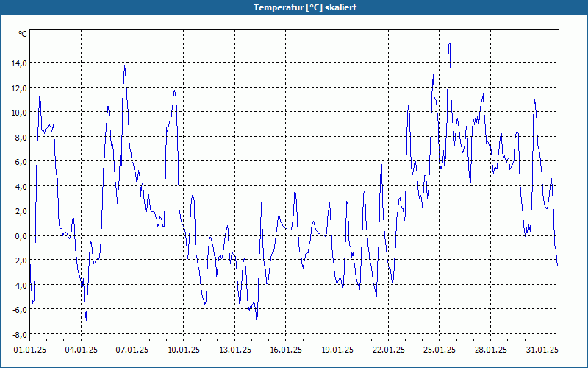Viewport: 588px width, 368px height.
Task: Click the 04.01.25 date label
Action: click(82, 350)
